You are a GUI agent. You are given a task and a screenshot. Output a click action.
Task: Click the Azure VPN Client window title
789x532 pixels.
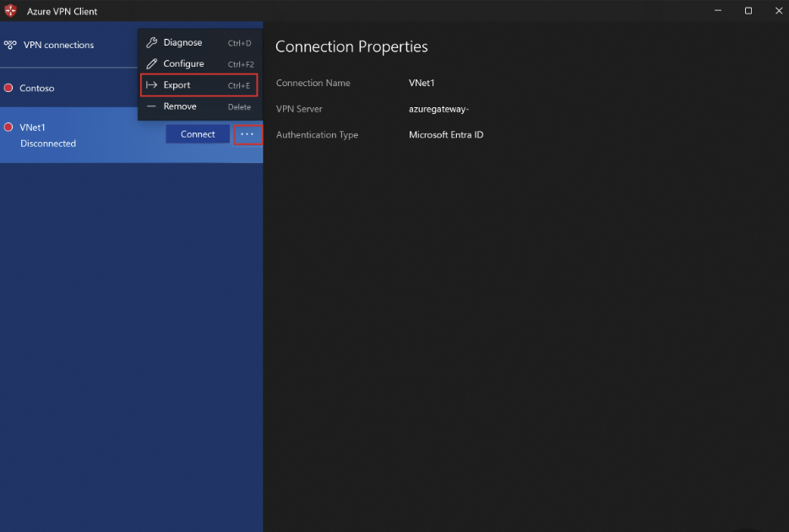tap(62, 11)
